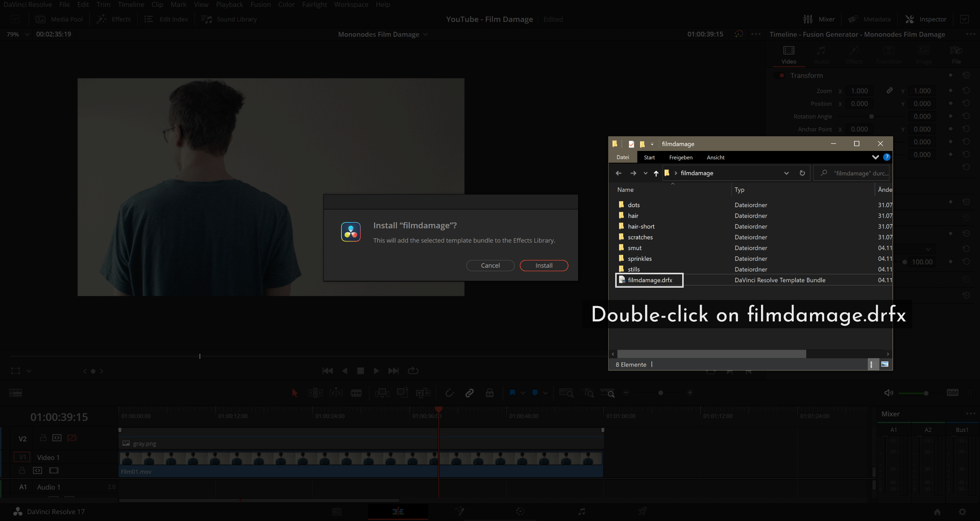
Task: Click Detail Zoom icon
Action: tap(587, 393)
